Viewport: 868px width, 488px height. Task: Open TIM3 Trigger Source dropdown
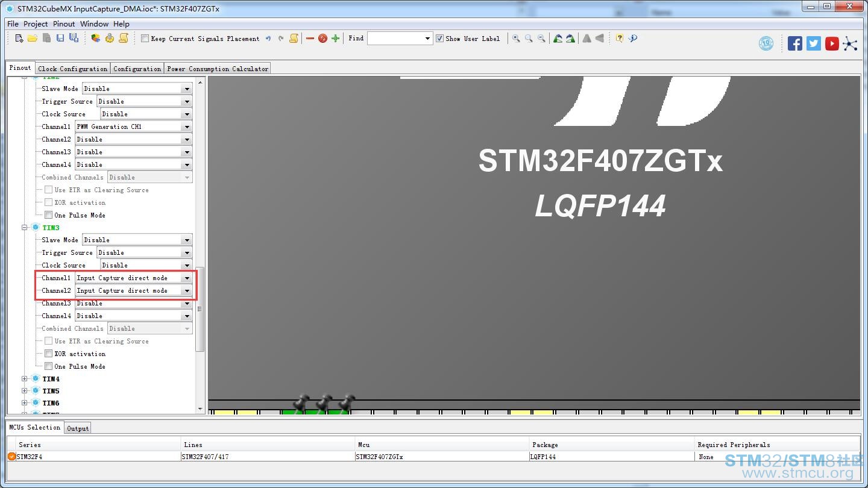coord(187,252)
